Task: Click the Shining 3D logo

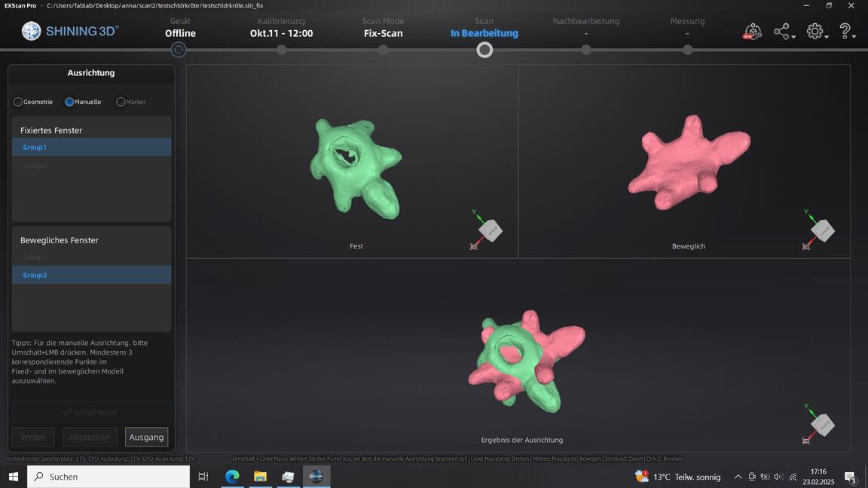Action: [x=70, y=31]
